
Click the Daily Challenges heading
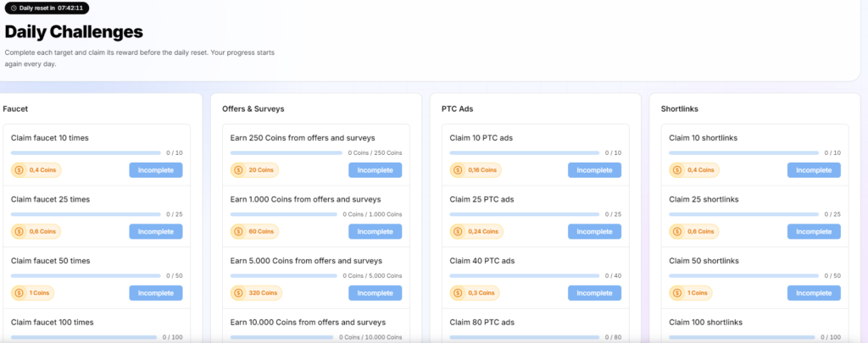[x=74, y=32]
